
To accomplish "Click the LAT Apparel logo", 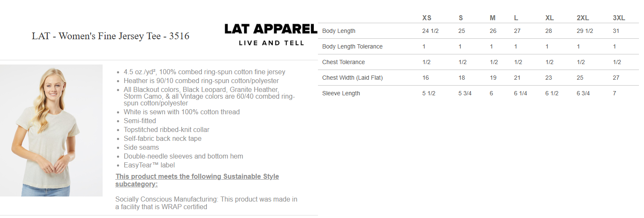I will pyautogui.click(x=271, y=34).
